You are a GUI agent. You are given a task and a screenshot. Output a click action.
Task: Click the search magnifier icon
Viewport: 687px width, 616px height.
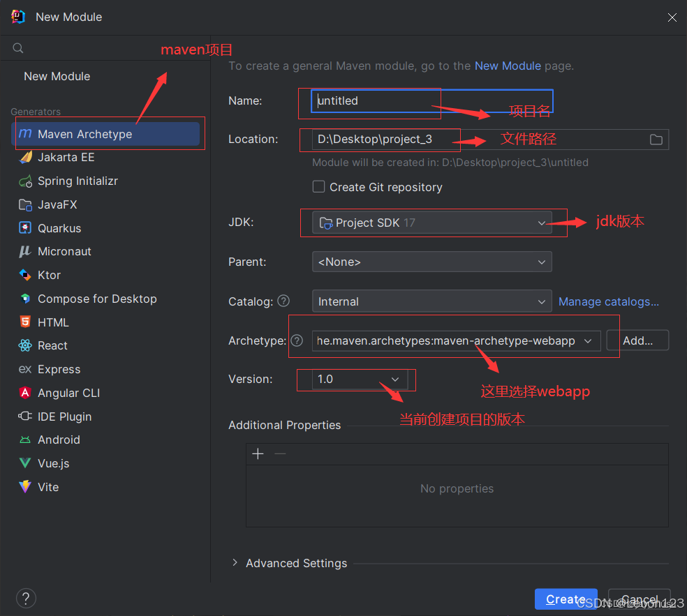click(18, 48)
